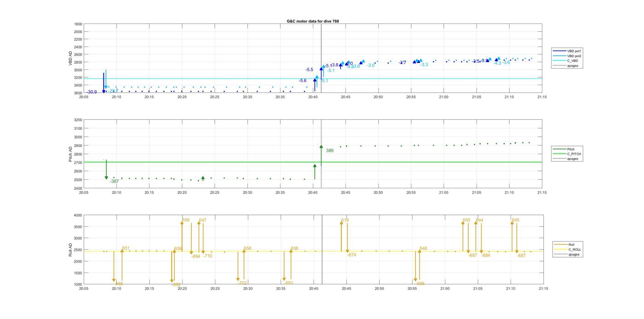Click the '1800' tick on the VBD axis
The width and height of the screenshot is (644, 319).
(x=78, y=24)
